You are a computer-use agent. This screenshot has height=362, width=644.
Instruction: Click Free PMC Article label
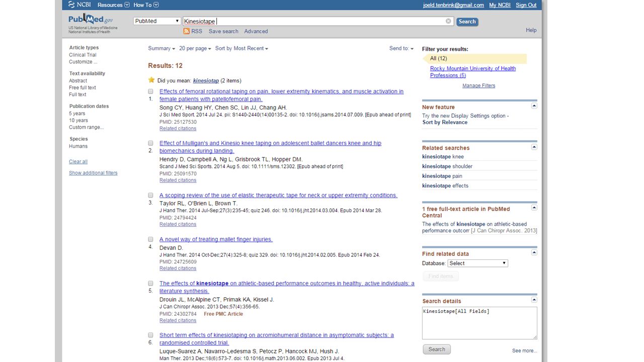[x=223, y=314]
